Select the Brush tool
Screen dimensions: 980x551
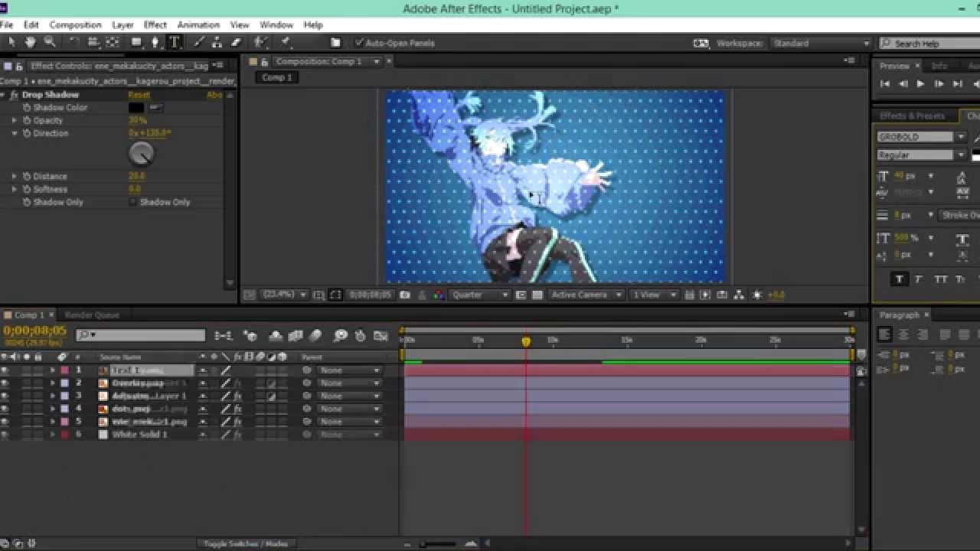coord(199,43)
